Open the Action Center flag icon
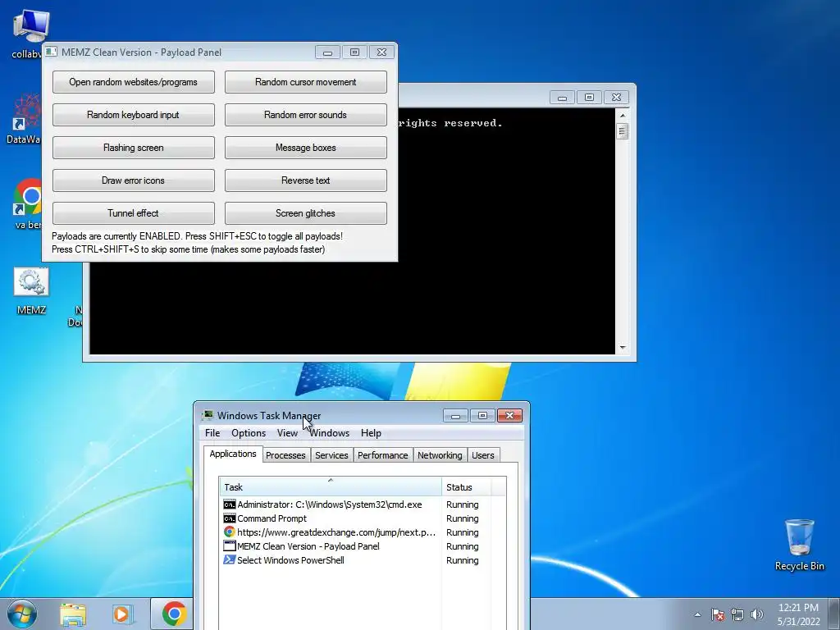 tap(718, 614)
